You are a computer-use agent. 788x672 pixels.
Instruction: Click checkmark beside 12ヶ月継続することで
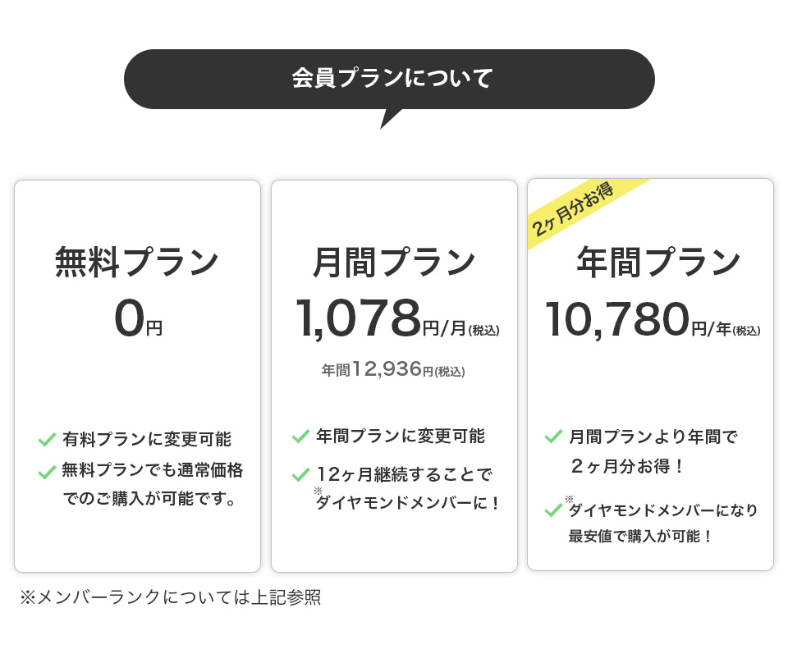(300, 474)
